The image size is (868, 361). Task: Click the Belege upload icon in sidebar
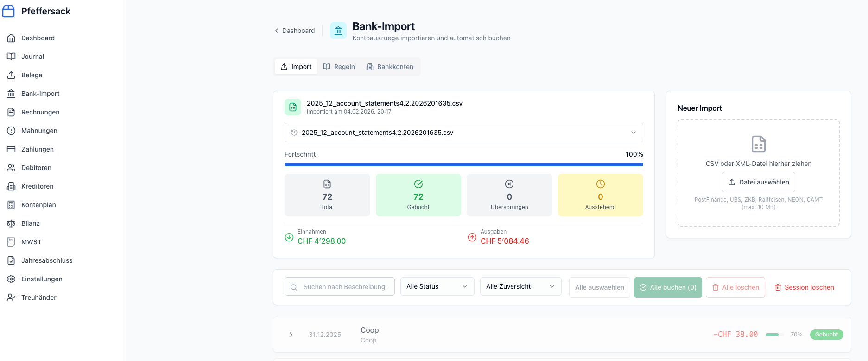tap(11, 75)
